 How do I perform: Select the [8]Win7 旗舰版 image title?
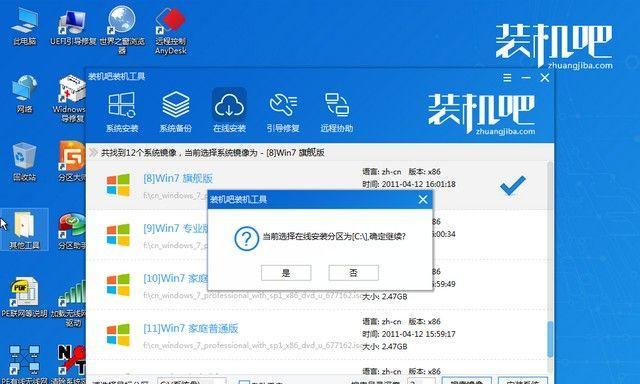[x=178, y=178]
